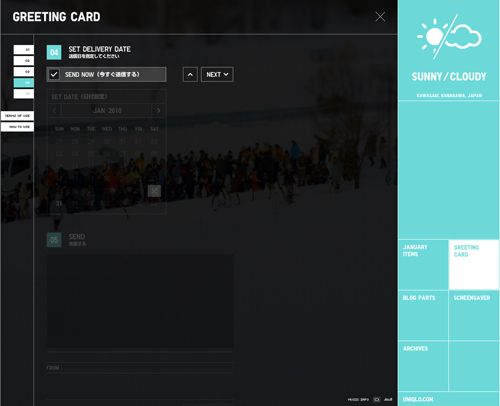This screenshot has height=406, width=500.
Task: Visit the UNIQLO.COM link
Action: 418,399
